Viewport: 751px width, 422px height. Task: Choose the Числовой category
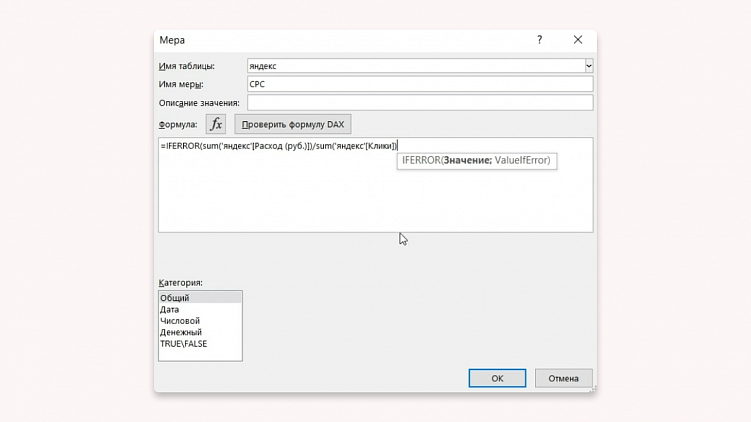pos(200,321)
